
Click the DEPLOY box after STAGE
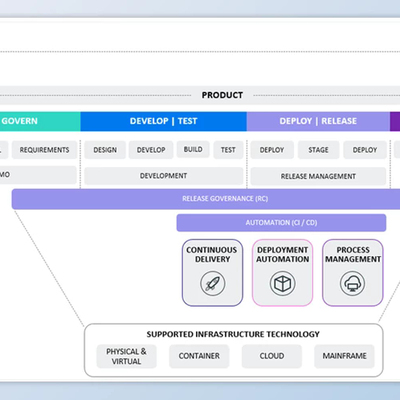coord(365,150)
